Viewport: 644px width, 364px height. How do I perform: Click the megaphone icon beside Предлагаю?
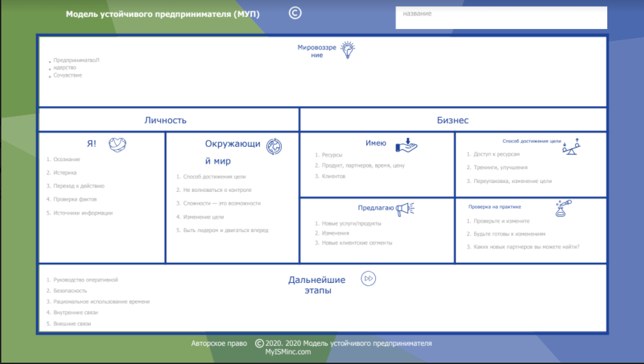pyautogui.click(x=405, y=209)
